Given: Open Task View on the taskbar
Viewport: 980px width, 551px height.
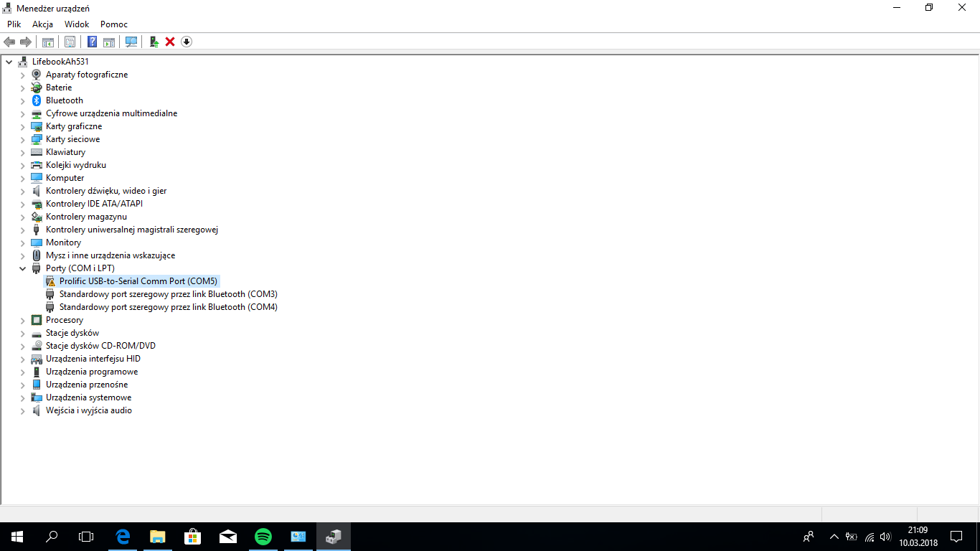Looking at the screenshot, I should 86,536.
